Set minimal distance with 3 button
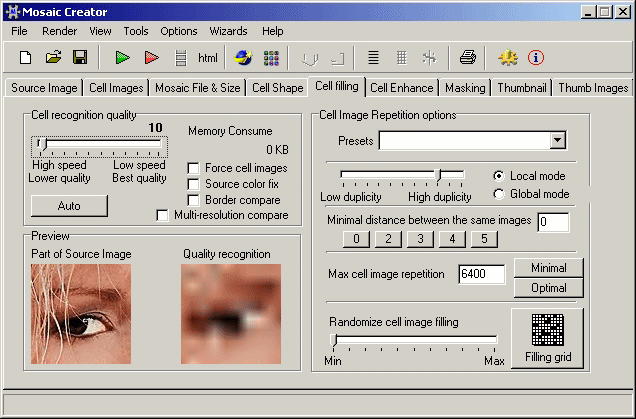The width and height of the screenshot is (636, 419). coord(420,239)
